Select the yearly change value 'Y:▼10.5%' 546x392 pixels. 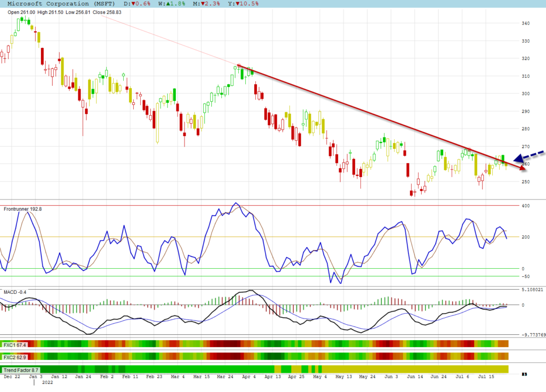click(x=243, y=4)
